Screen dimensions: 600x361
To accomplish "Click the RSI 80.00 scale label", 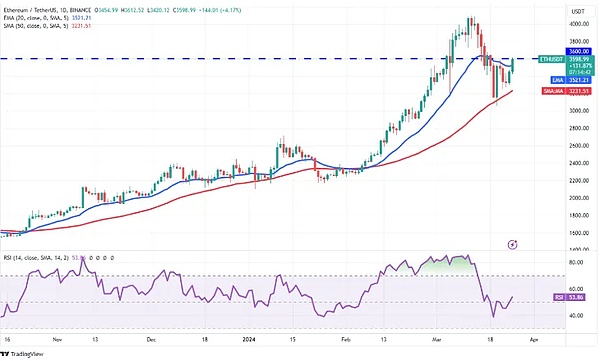I will tap(576, 263).
